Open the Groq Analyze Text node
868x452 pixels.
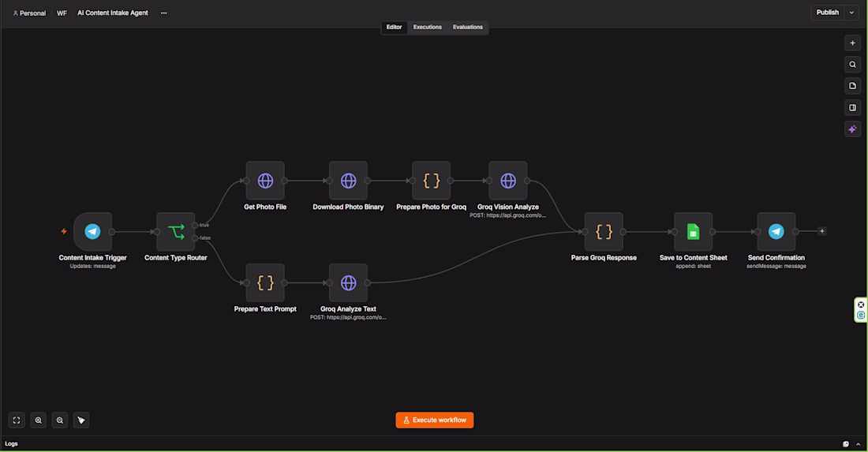tap(348, 282)
